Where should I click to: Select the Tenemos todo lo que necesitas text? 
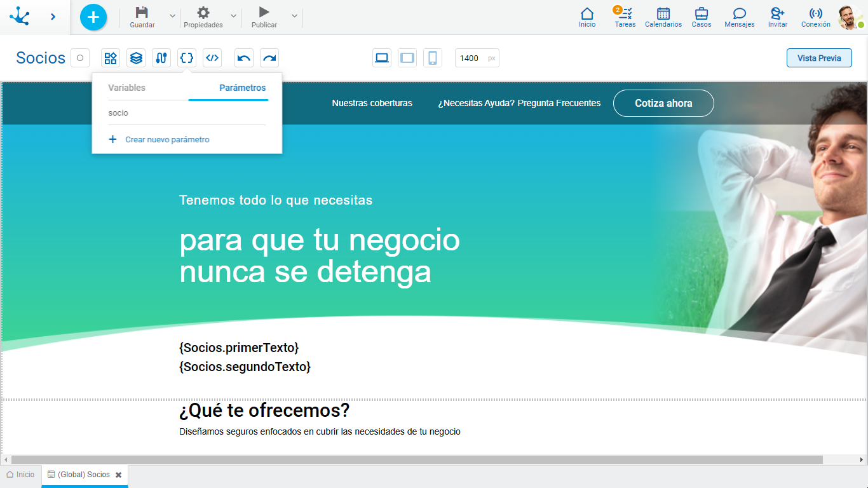click(x=276, y=200)
